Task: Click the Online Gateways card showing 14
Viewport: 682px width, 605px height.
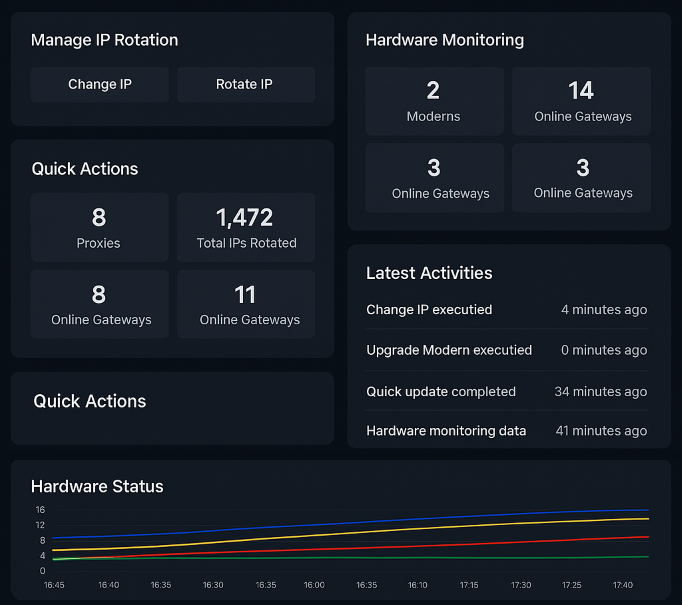Action: (582, 101)
